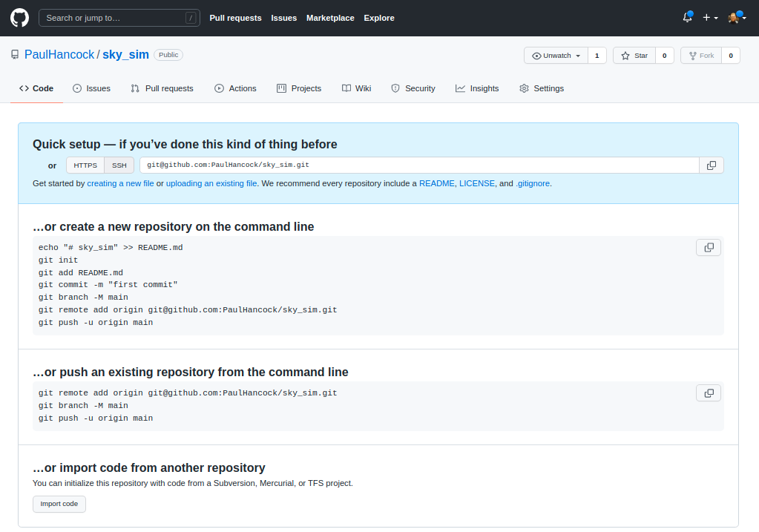The height and width of the screenshot is (532, 759).
Task: Click the Import code button
Action: pyautogui.click(x=59, y=504)
